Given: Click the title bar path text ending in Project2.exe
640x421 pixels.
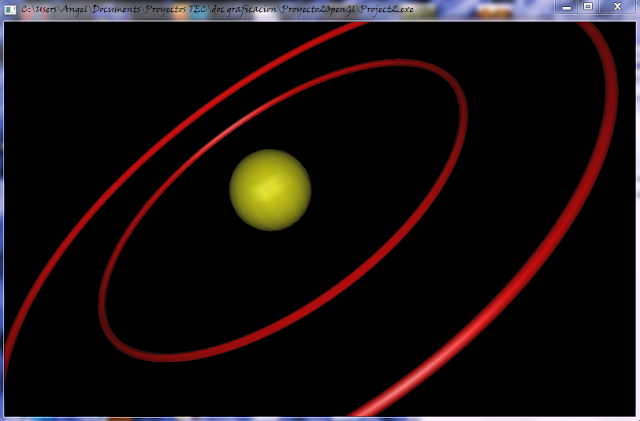Looking at the screenshot, I should pos(218,9).
